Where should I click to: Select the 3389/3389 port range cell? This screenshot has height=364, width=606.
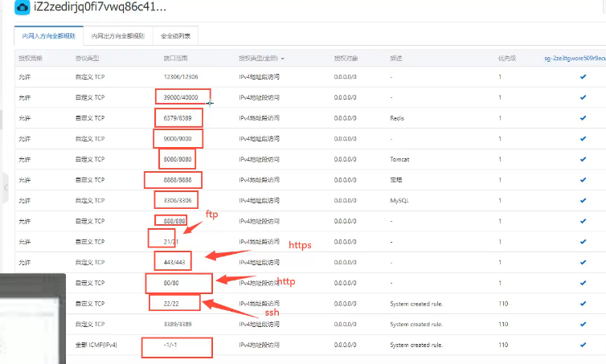click(178, 324)
